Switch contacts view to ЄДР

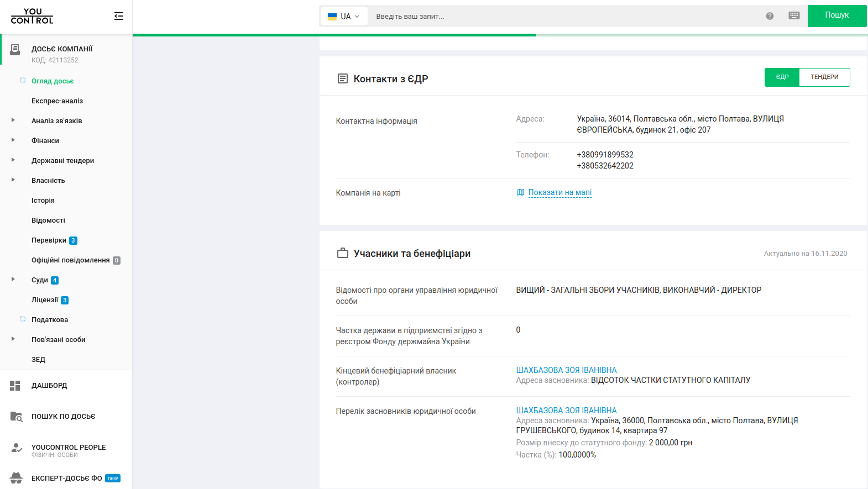point(782,77)
